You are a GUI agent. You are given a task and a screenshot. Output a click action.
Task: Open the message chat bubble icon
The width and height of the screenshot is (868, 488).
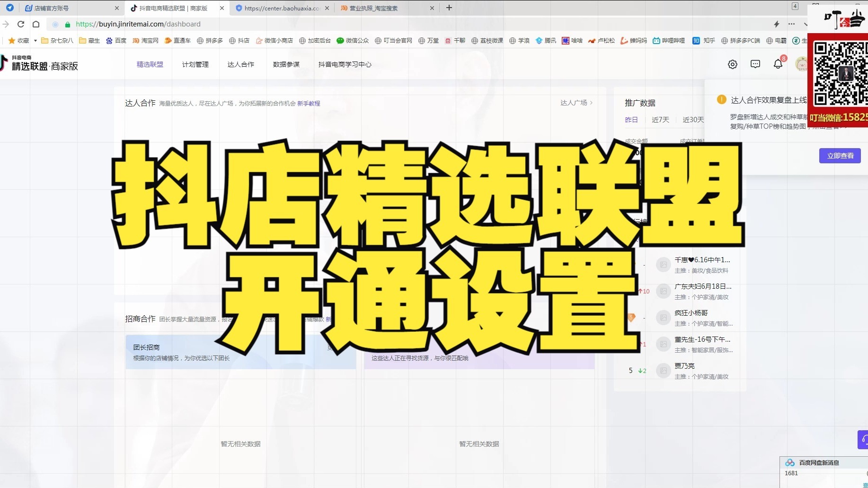755,64
